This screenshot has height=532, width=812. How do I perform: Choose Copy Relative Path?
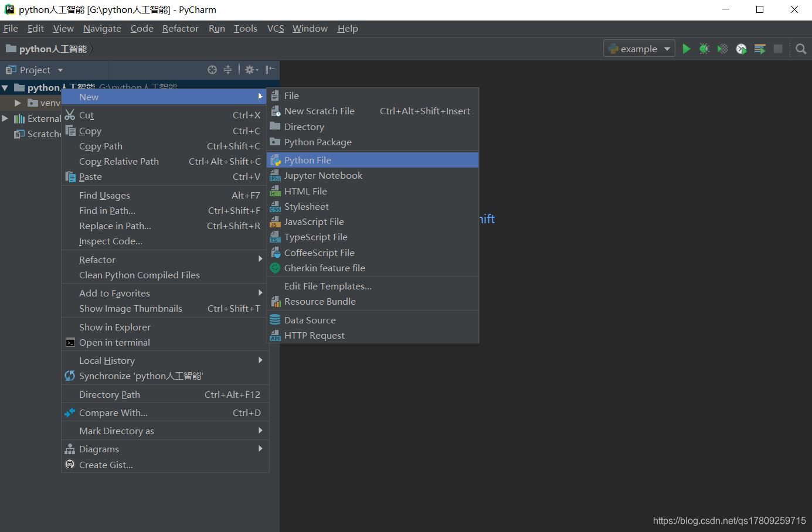click(x=165, y=161)
